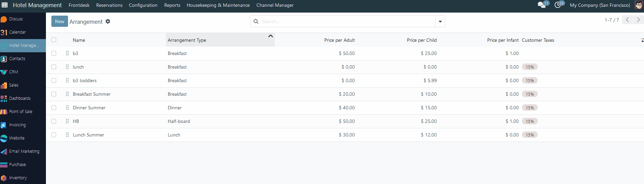This screenshot has height=184, width=644.
Task: Toggle the select-all header checkbox
Action: [54, 40]
